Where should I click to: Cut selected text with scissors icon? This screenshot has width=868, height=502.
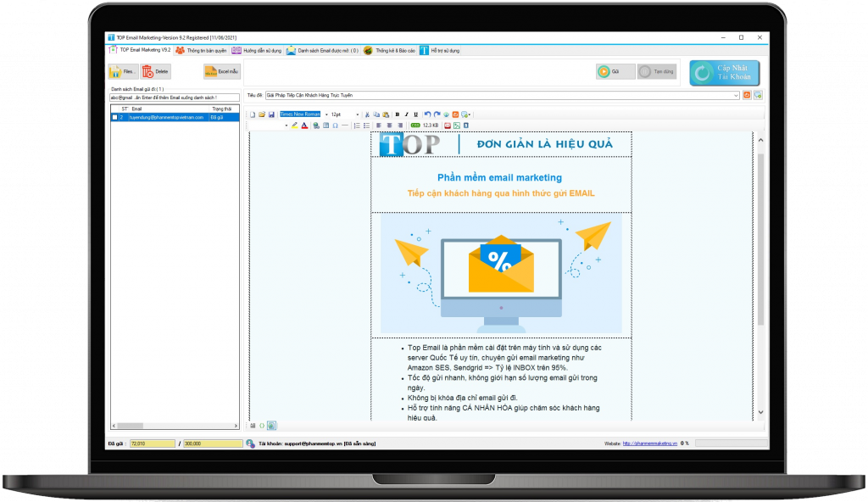[367, 114]
